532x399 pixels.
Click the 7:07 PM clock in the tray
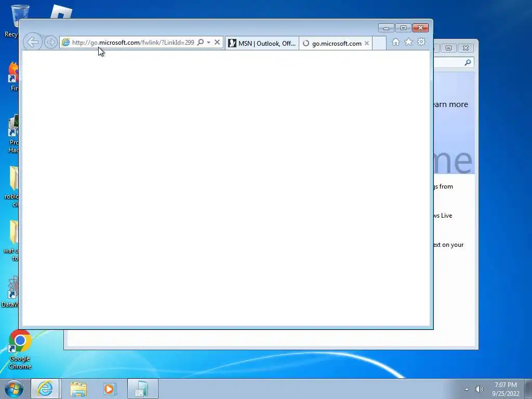coord(506,385)
